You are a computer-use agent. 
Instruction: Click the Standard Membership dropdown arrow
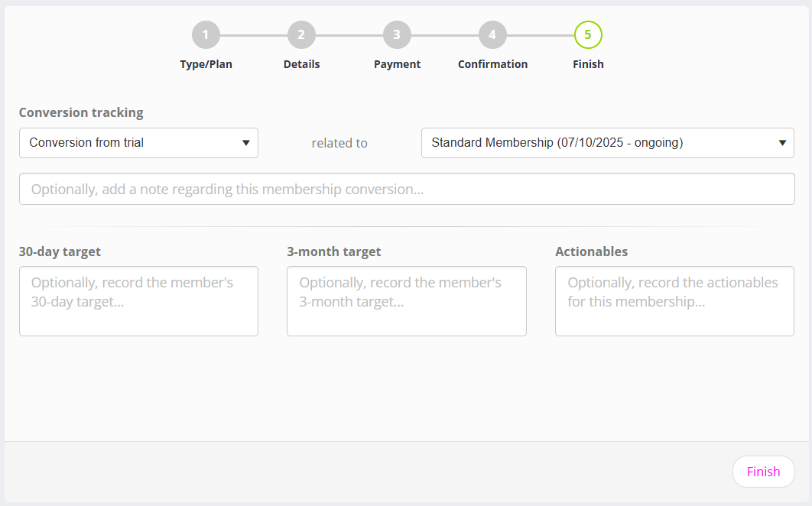pyautogui.click(x=781, y=143)
